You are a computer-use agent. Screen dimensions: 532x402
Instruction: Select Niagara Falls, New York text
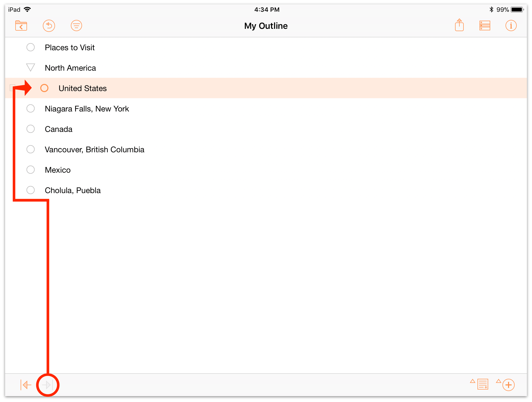click(87, 109)
